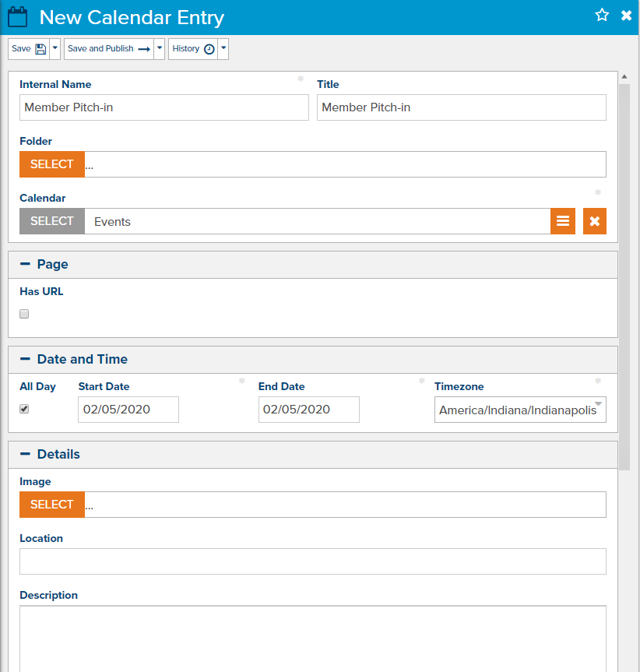This screenshot has height=672, width=640.
Task: Enable the Has URL checkbox
Action: tap(24, 314)
